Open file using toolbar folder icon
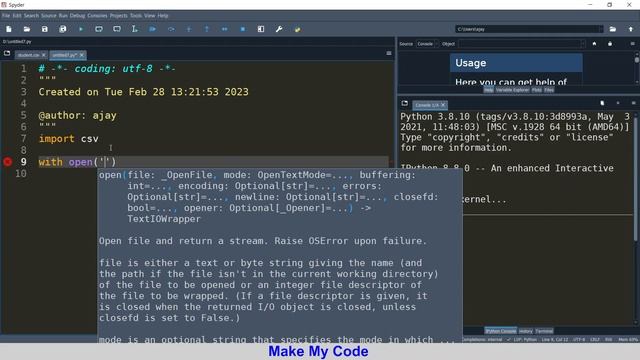Viewport: 640px width, 360px height. [x=27, y=29]
